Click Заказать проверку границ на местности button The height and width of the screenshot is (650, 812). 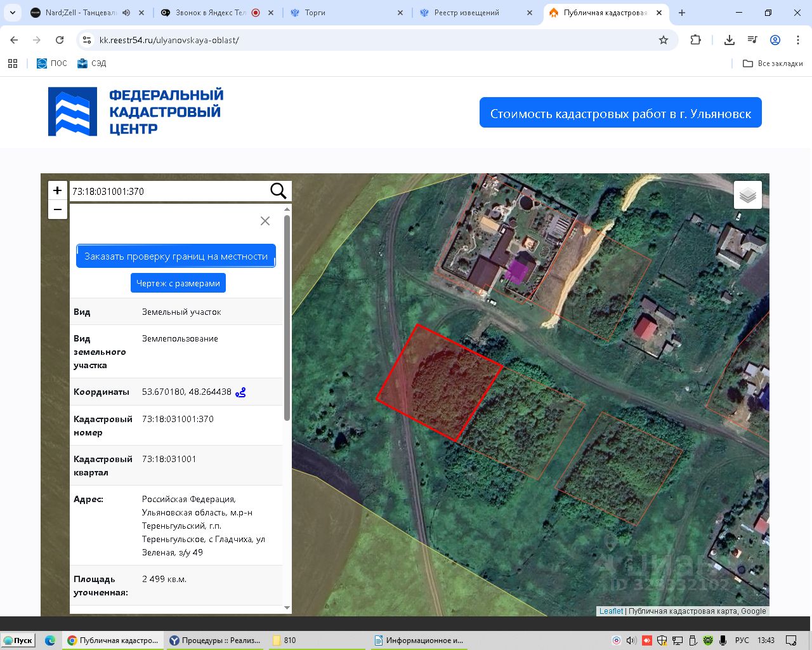pyautogui.click(x=176, y=256)
